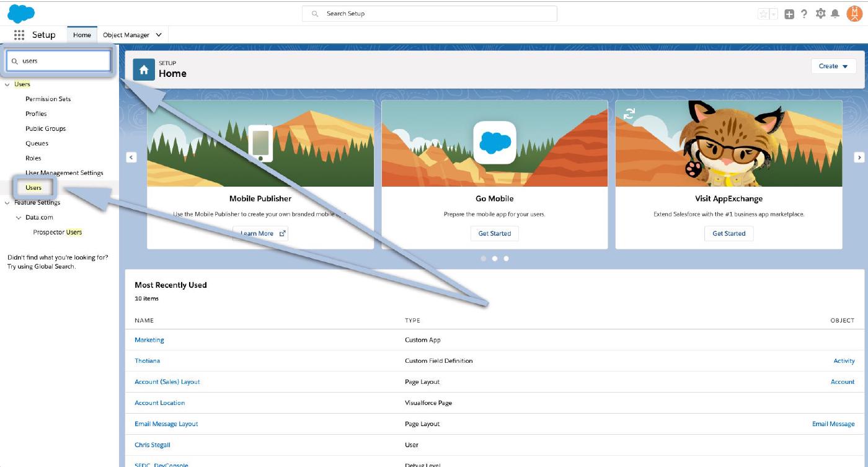Advance to the next carousel slide
The width and height of the screenshot is (868, 467).
click(859, 158)
